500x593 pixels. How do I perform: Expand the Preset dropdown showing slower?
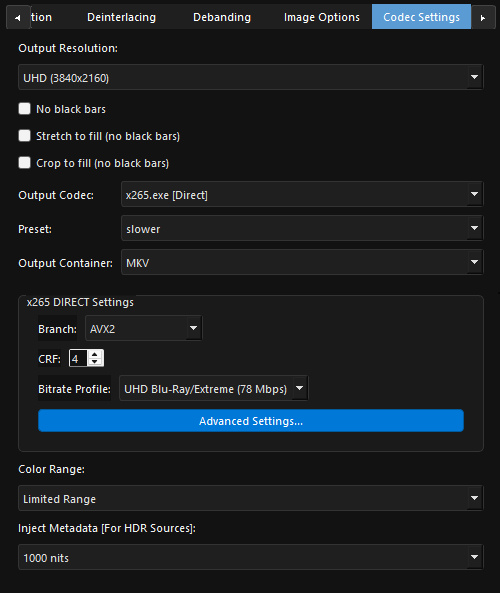(302, 228)
